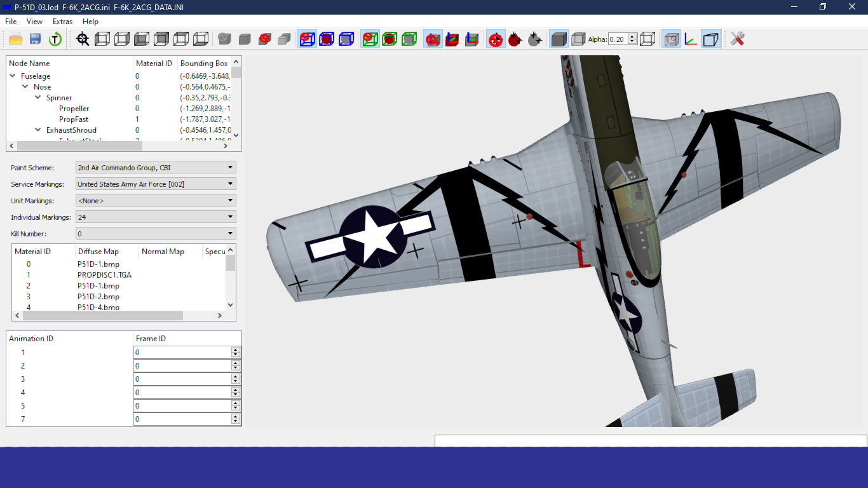Open the Kill Number dropdown
Image resolution: width=868 pixels, height=488 pixels.
(x=156, y=234)
